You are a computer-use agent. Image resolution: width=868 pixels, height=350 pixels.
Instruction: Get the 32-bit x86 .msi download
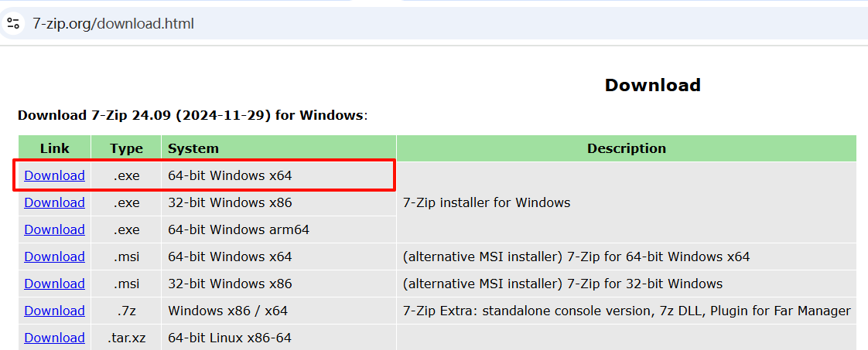click(x=54, y=284)
